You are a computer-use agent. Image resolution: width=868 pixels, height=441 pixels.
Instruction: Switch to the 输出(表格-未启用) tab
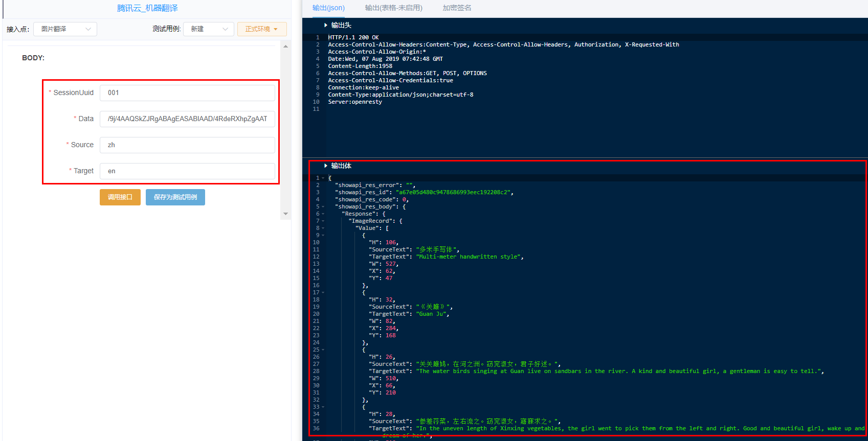coord(394,8)
